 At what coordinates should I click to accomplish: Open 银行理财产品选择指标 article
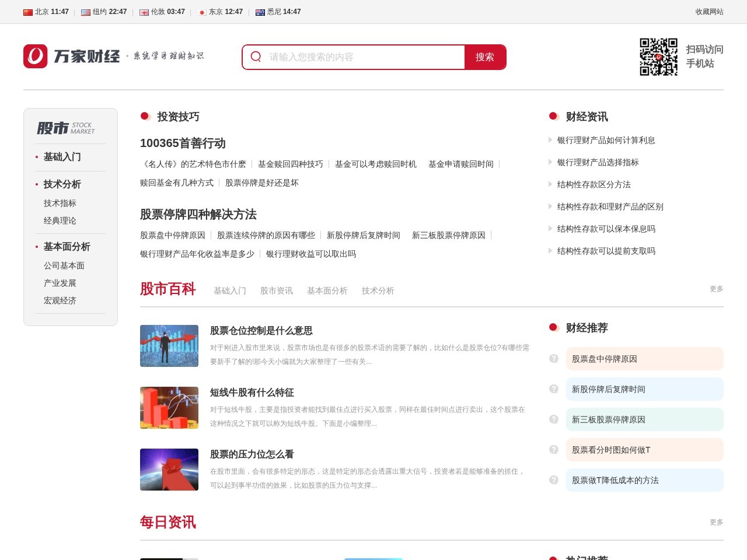coord(598,162)
